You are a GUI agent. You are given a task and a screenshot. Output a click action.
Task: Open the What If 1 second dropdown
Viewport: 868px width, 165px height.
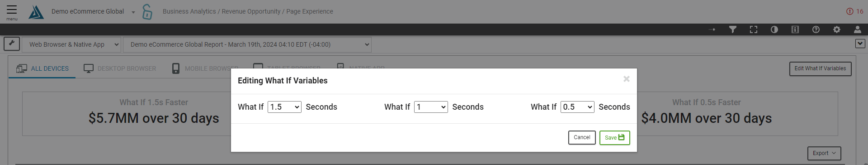pos(431,107)
